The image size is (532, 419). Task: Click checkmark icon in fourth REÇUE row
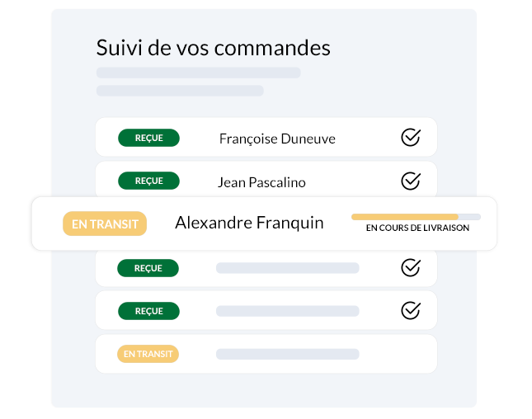[411, 310]
